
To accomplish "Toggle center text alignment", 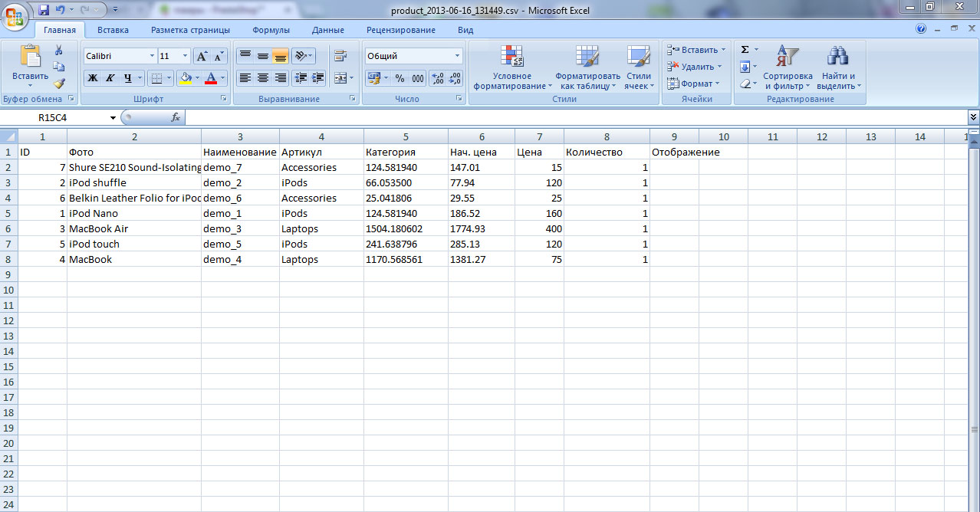I will (x=263, y=78).
